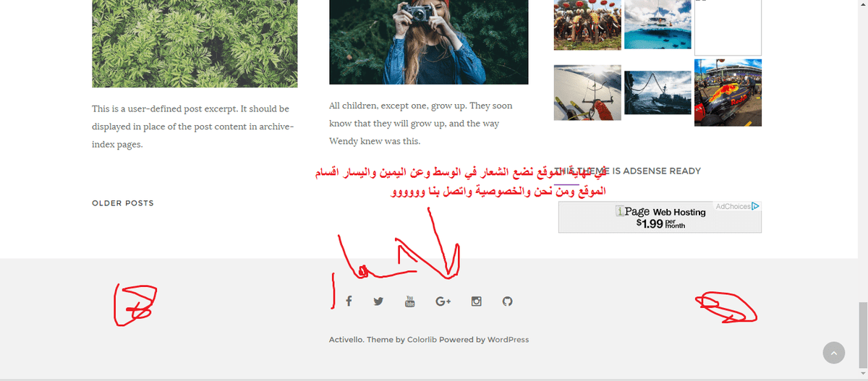Open the sailboat on blue water thumbnail

tap(658, 25)
